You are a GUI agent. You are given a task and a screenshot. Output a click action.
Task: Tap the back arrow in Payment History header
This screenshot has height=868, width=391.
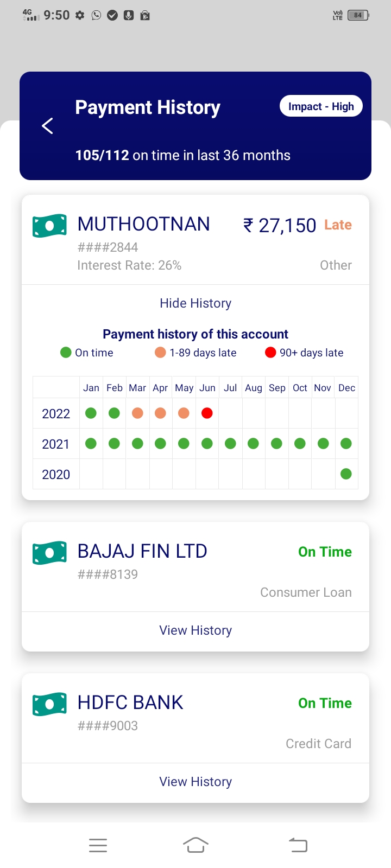(48, 126)
